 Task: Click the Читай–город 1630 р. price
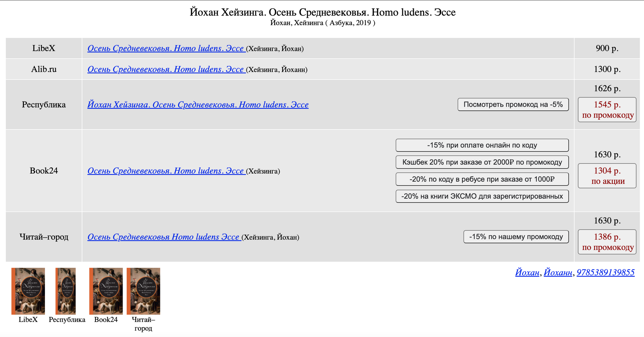click(607, 220)
